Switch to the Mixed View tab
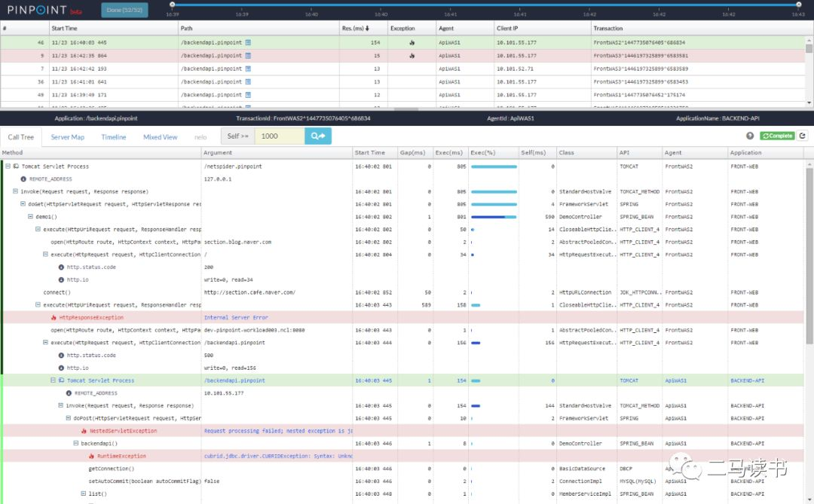This screenshot has height=504, width=814. [161, 137]
